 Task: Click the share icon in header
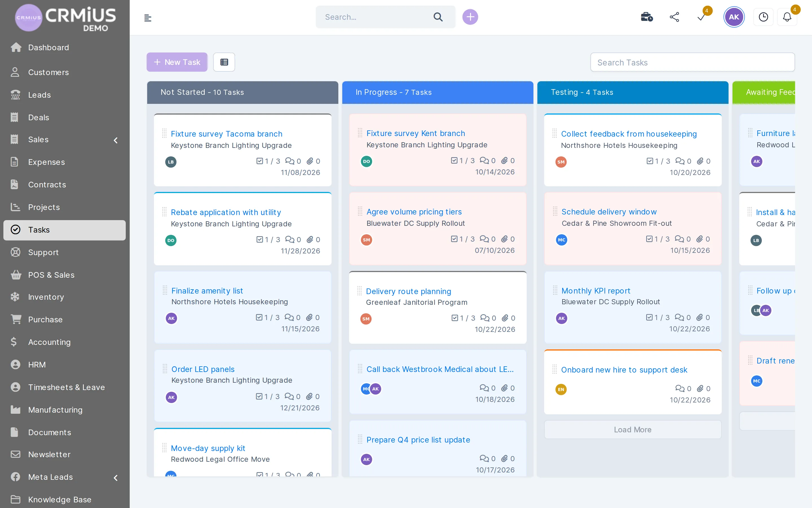tap(674, 17)
